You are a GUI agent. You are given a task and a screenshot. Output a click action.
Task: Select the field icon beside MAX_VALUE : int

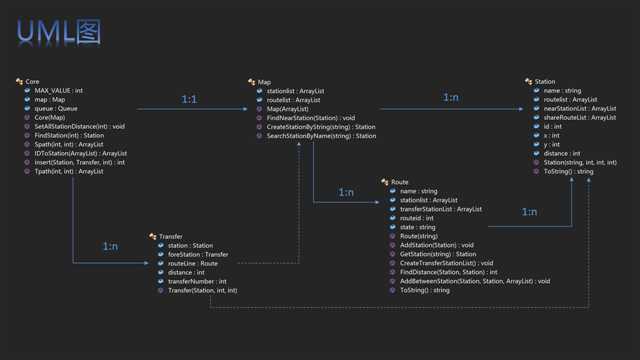27,91
